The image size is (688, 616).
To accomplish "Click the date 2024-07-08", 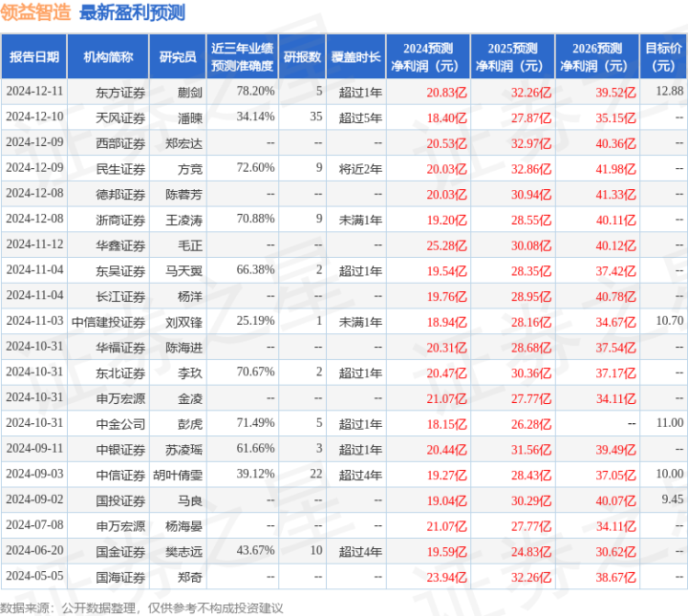I will [x=34, y=525].
